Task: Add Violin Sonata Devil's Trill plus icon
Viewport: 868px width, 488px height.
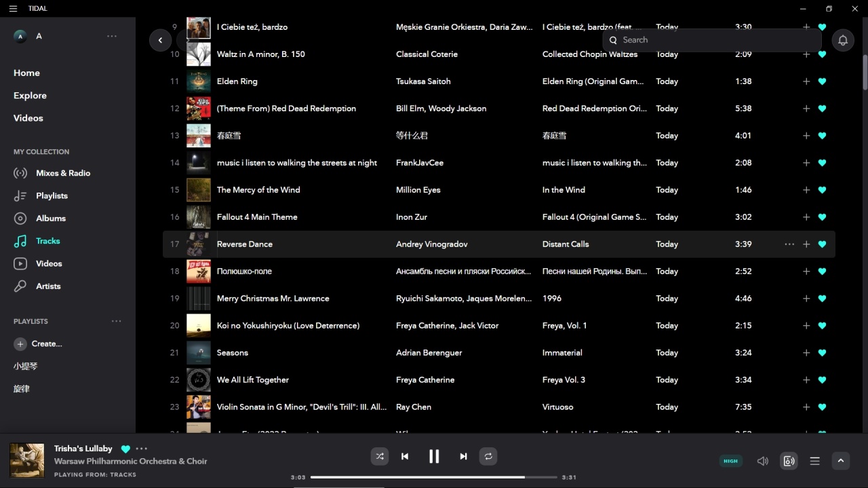Action: click(x=806, y=407)
